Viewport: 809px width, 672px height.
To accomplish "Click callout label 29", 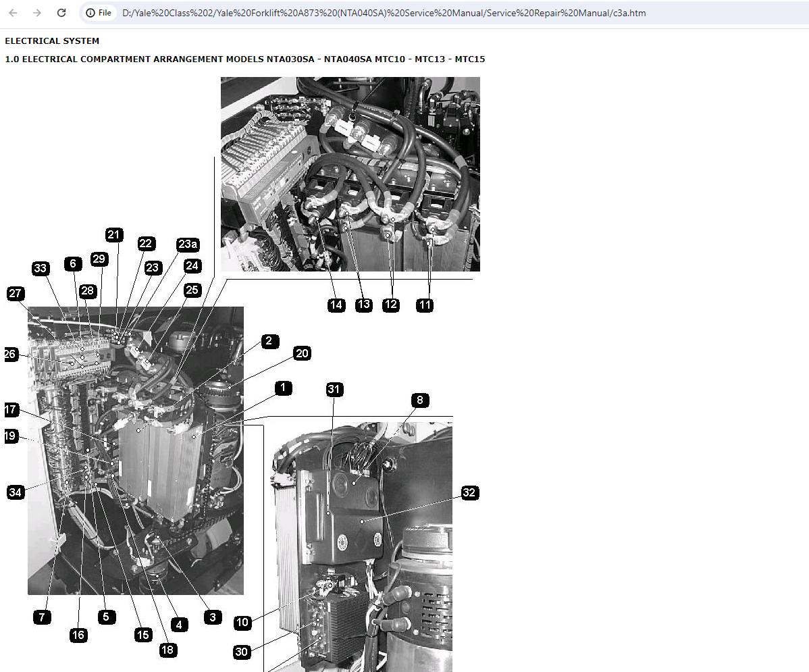I will point(99,259).
